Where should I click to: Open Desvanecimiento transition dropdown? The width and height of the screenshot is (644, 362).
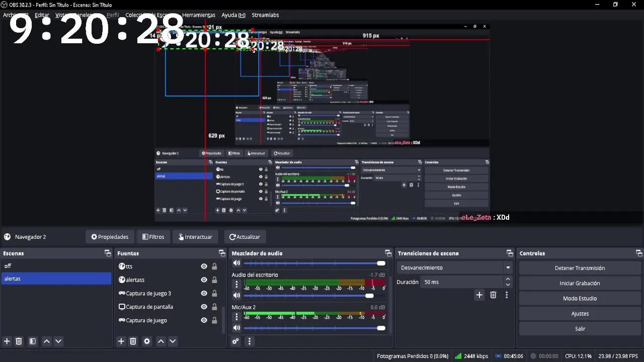point(454,268)
